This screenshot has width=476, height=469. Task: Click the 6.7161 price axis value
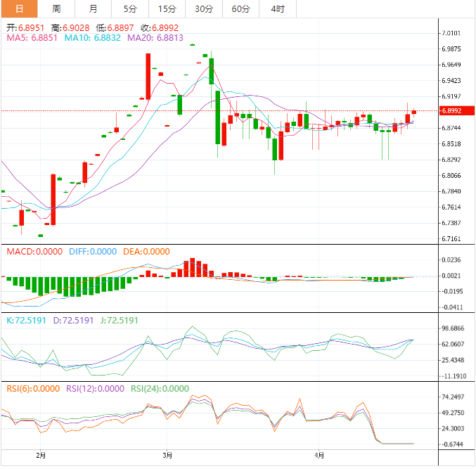point(451,239)
